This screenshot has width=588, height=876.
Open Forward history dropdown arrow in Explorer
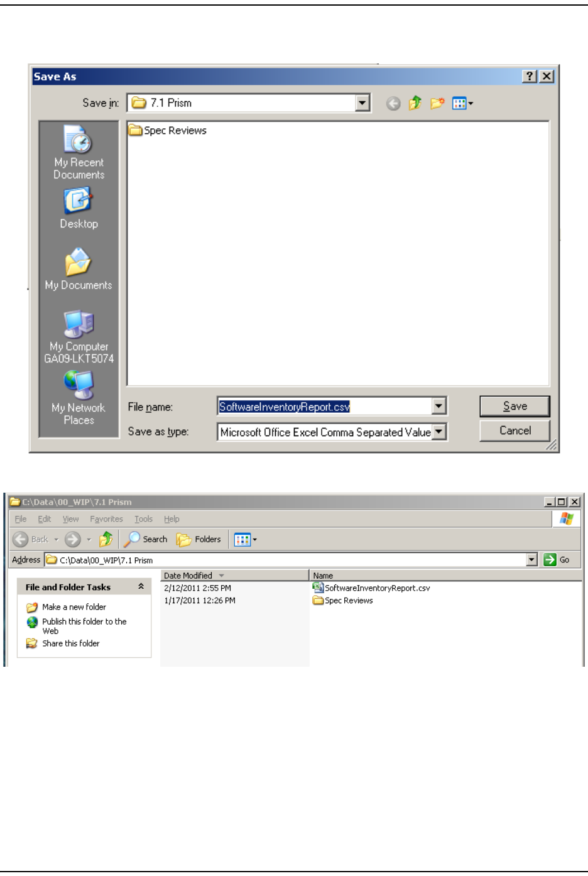[89, 539]
